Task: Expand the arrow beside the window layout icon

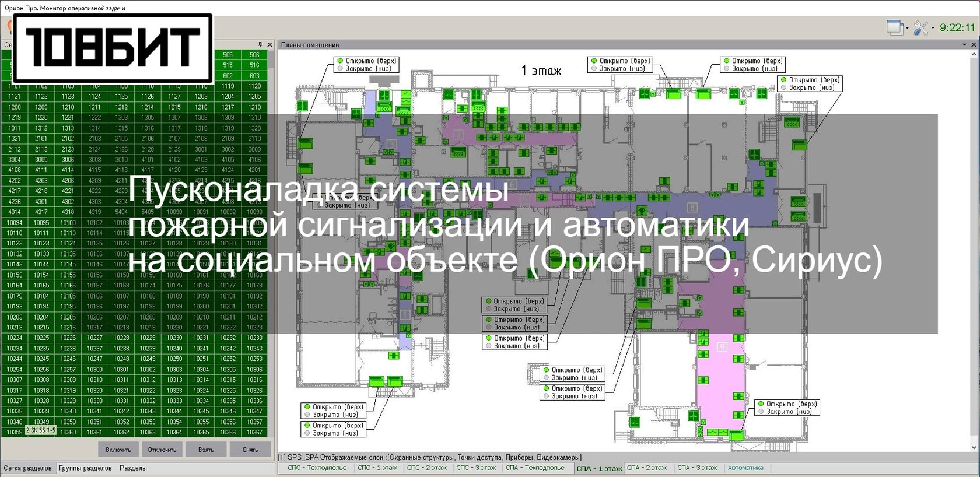Action: (907, 28)
